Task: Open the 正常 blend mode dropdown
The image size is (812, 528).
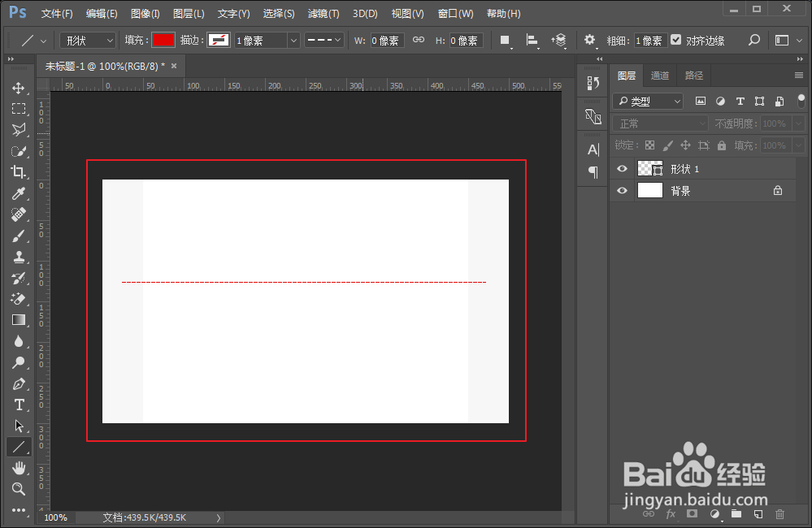Action: pos(660,123)
